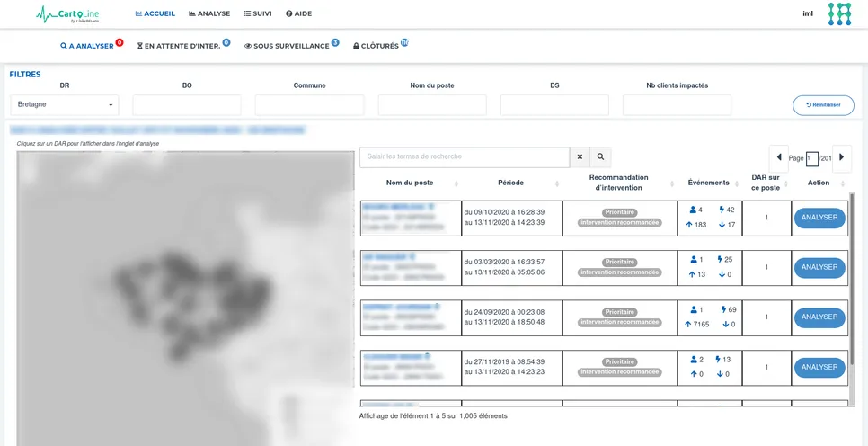This screenshot has height=446, width=868.
Task: Sort by DAR sur ce poste arrows
Action: pos(786,183)
